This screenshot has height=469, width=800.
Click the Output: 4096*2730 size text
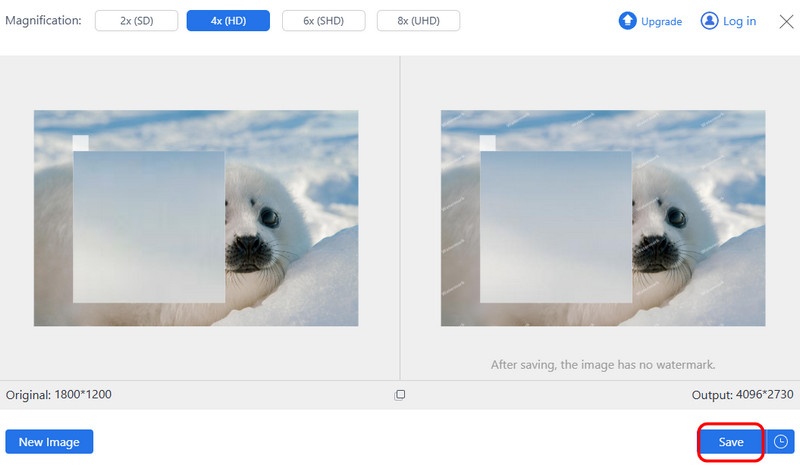[x=741, y=395]
